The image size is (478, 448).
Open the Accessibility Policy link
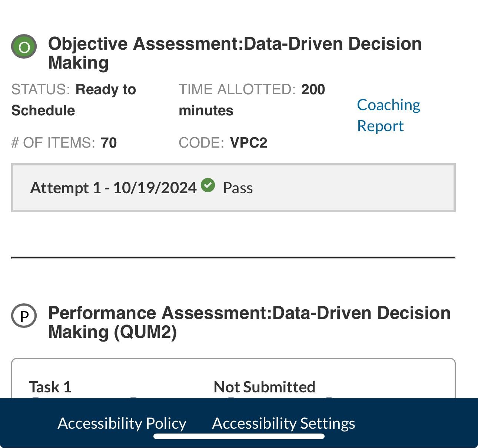pos(122,423)
